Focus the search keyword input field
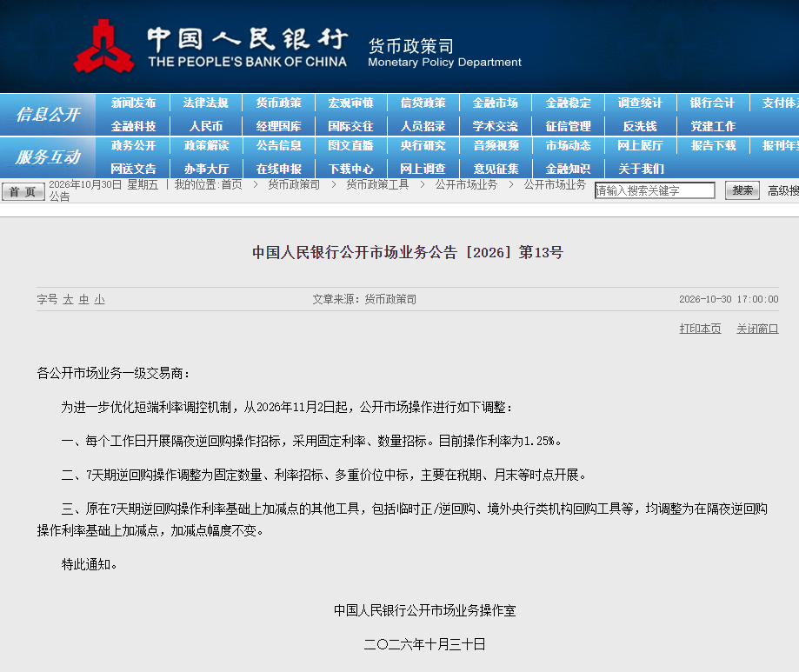 [655, 190]
